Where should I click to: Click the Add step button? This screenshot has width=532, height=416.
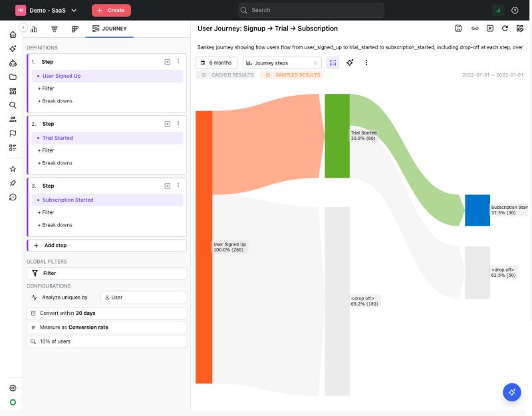[x=106, y=246]
